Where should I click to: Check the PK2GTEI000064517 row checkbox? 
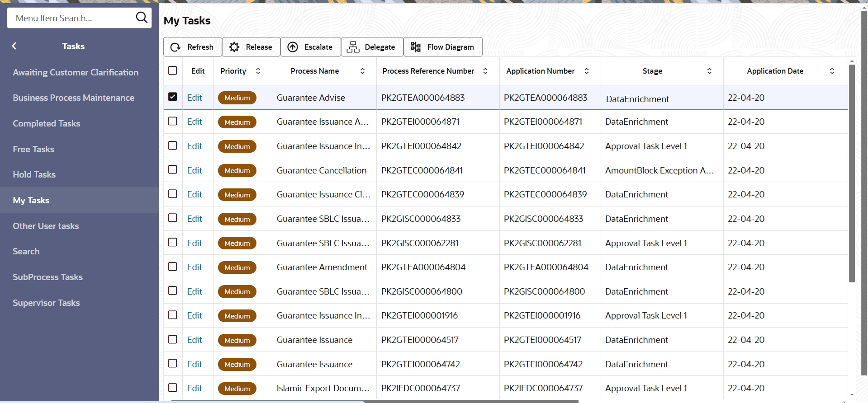[x=172, y=339]
